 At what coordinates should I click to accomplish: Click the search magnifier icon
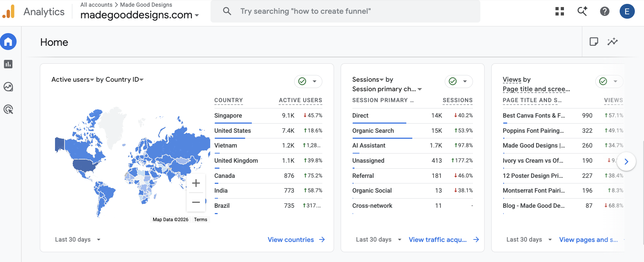click(227, 11)
